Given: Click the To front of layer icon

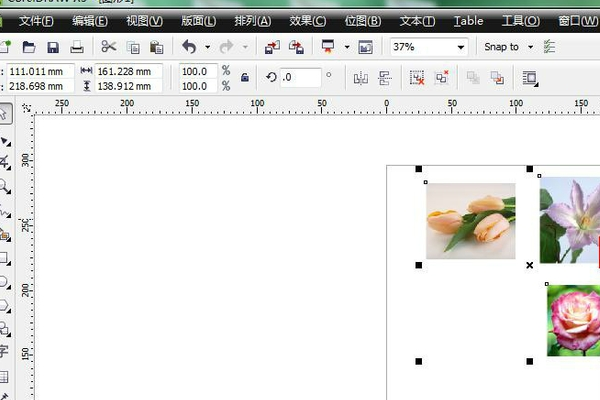Looking at the screenshot, I should pos(473,78).
